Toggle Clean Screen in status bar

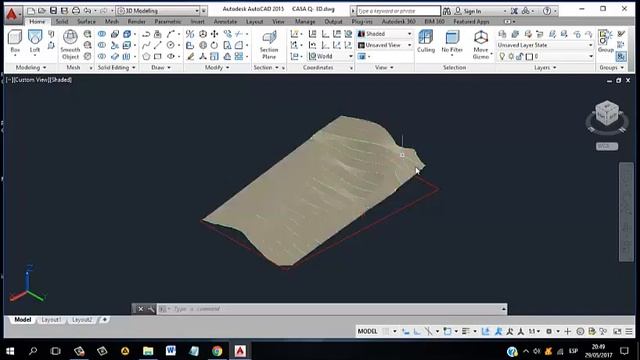pos(617,331)
